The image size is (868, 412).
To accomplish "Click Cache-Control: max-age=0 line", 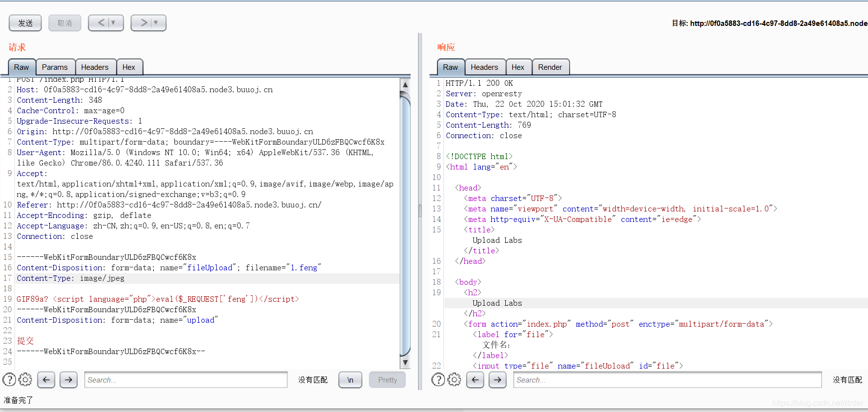I will (x=71, y=111).
